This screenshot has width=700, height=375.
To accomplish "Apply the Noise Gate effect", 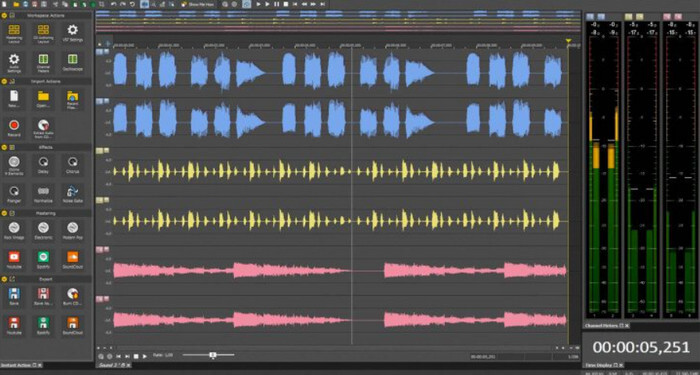I will point(72,194).
